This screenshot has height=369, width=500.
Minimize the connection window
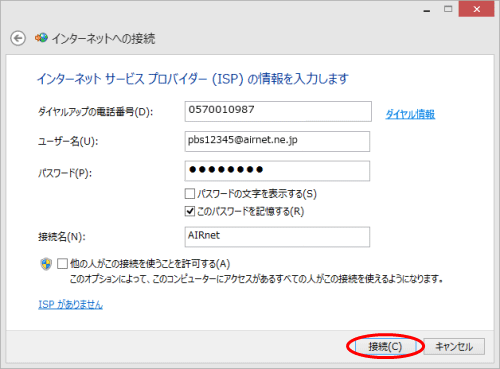tap(427, 10)
